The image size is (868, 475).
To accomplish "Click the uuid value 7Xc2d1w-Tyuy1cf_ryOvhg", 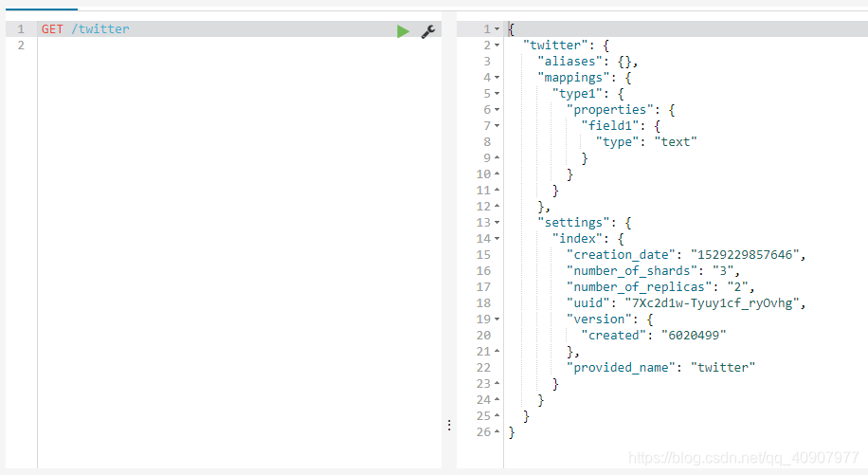I will (712, 303).
